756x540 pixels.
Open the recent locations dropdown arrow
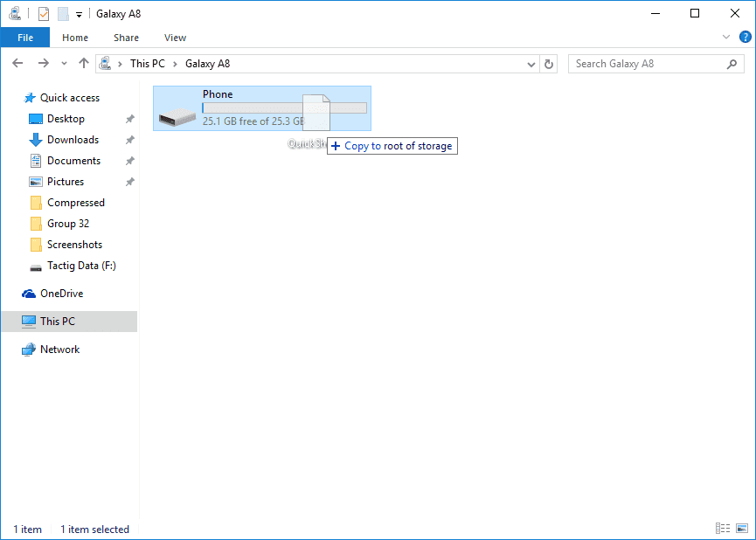click(x=64, y=64)
